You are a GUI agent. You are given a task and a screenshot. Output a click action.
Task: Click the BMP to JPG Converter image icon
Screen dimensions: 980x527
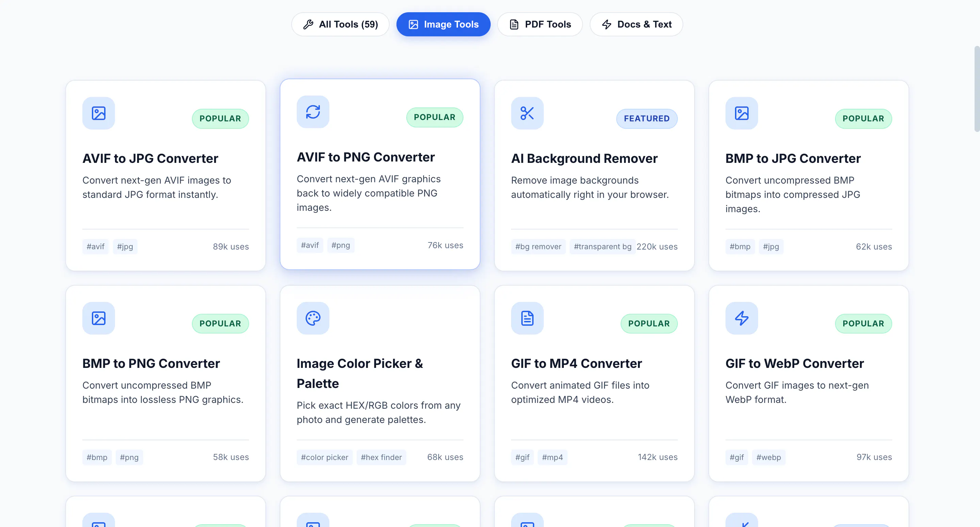pos(742,113)
